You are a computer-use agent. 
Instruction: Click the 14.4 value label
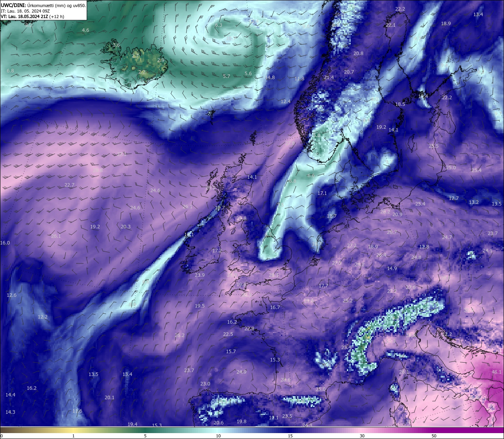(x=10, y=395)
